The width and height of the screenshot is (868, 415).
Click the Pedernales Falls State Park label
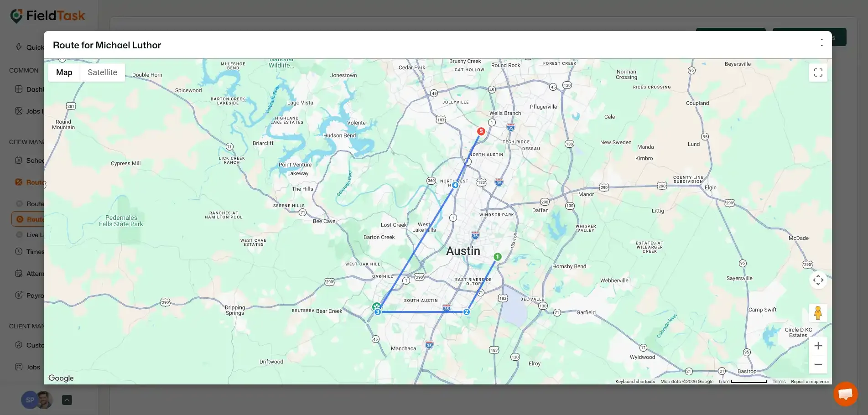121,221
